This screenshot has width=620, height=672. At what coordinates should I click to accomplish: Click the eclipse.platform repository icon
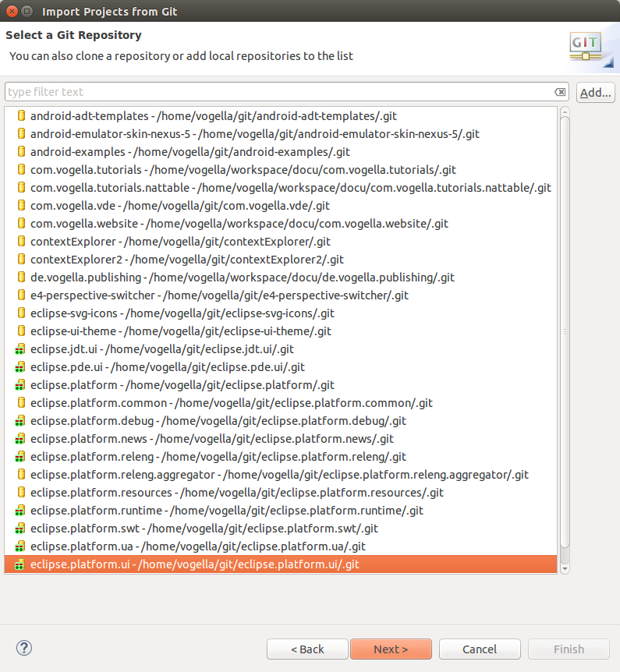point(19,385)
